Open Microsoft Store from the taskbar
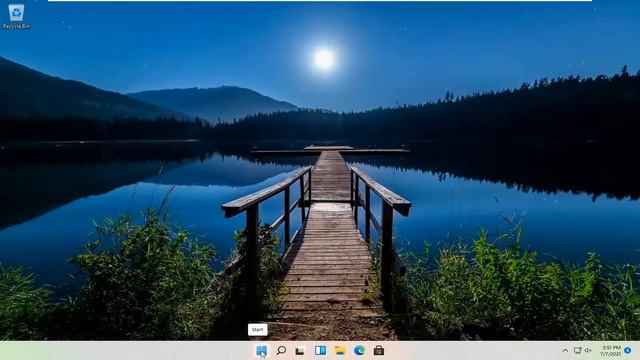 [x=379, y=350]
